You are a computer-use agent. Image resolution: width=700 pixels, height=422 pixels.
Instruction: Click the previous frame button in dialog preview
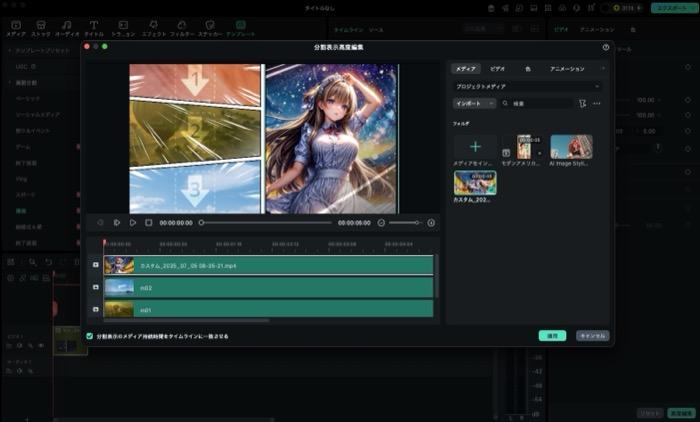100,222
